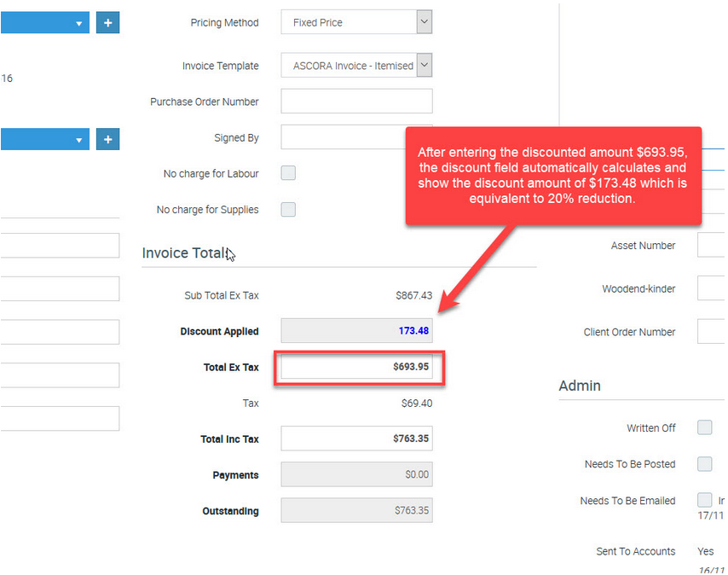Screen dimensions: 728x575
Task: Enable the Written Off checkbox
Action: (x=704, y=427)
